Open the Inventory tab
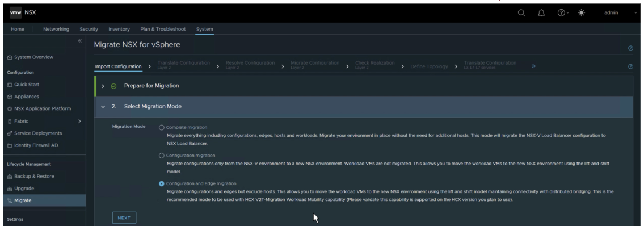 [119, 29]
